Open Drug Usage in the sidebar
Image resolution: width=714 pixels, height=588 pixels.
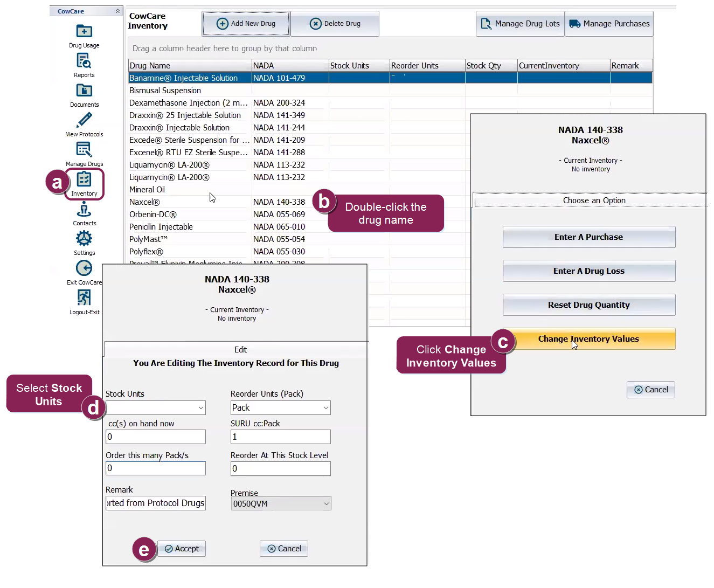84,32
